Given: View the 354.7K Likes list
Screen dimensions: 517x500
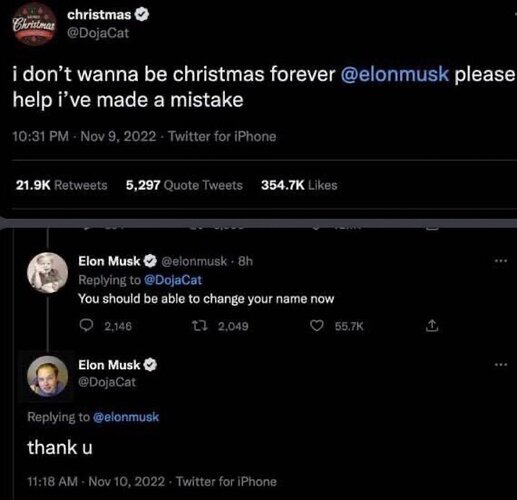Looking at the screenshot, I should tap(299, 185).
